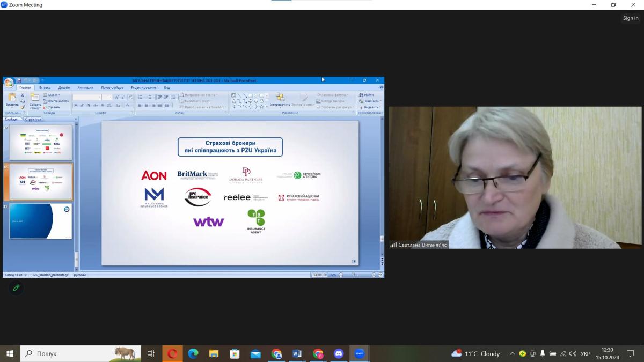644x362 pixels.
Task: Expand the Макет layout dropdown
Action: click(54, 95)
